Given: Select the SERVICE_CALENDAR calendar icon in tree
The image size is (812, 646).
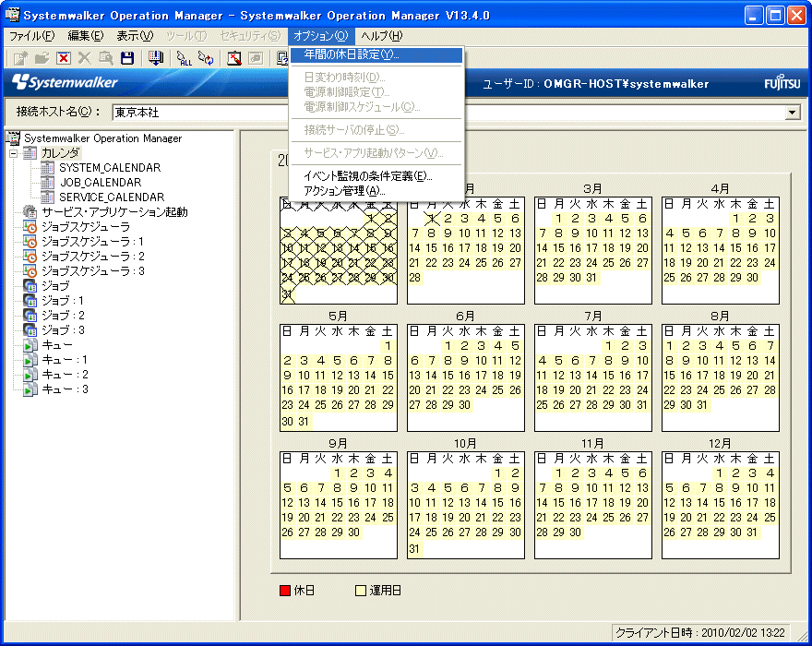Looking at the screenshot, I should click(x=48, y=197).
